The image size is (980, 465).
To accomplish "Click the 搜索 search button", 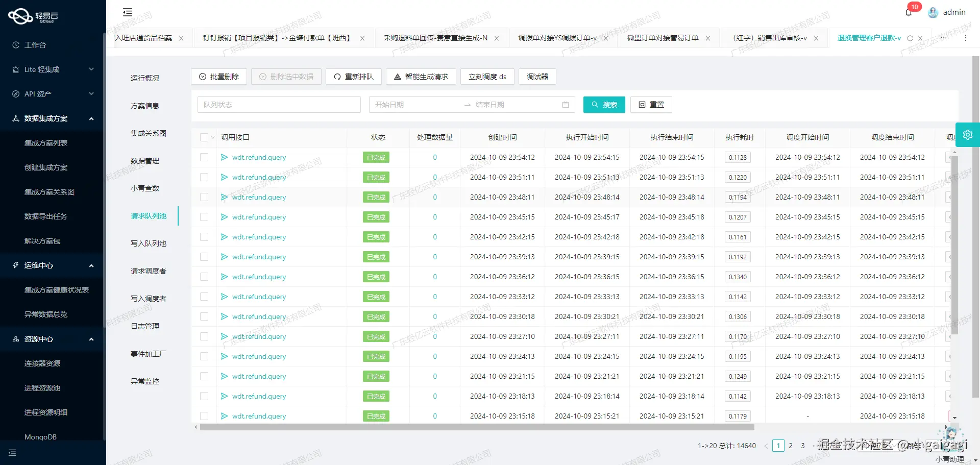I will click(x=604, y=105).
